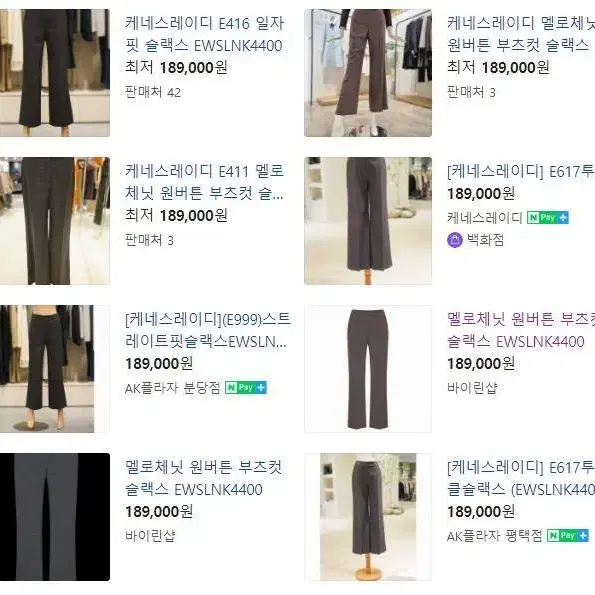Open the E416 일자핏 슬랙스 product title

[x=204, y=35]
